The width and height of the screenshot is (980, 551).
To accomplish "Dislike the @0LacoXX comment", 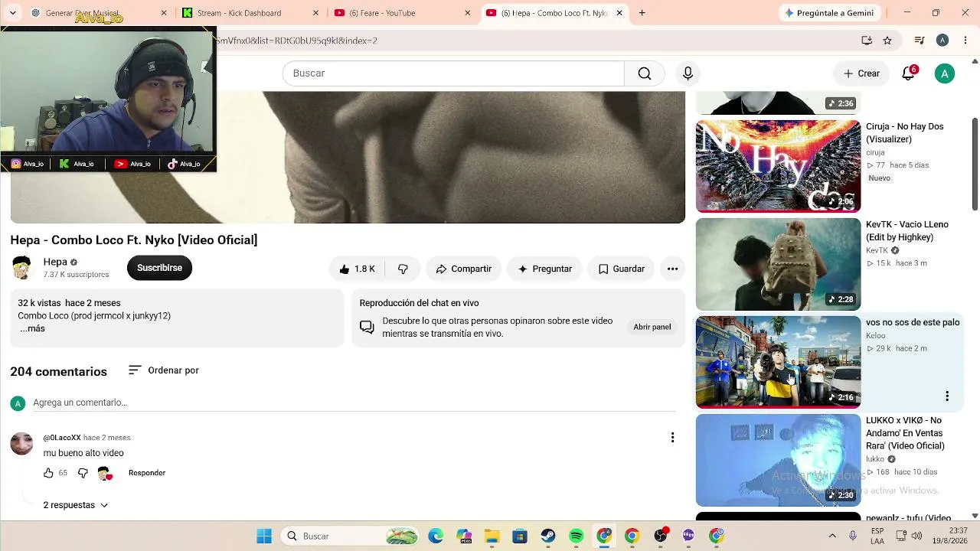I will click(83, 473).
